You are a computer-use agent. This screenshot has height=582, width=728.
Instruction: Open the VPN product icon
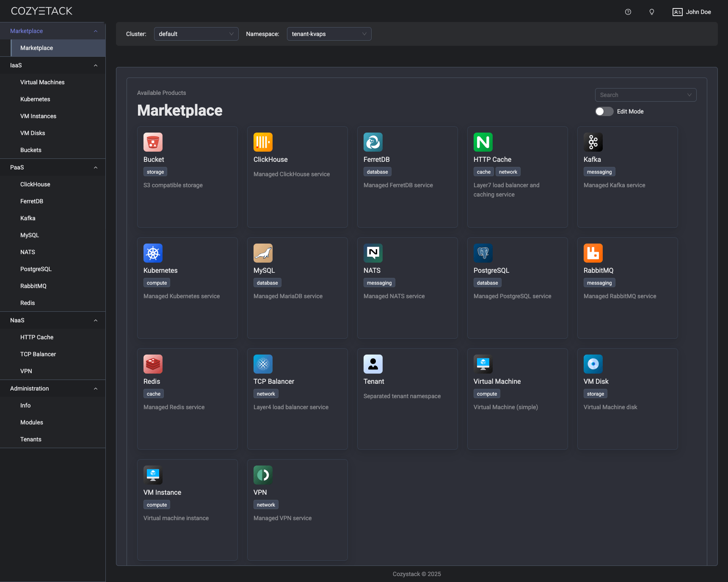click(263, 475)
